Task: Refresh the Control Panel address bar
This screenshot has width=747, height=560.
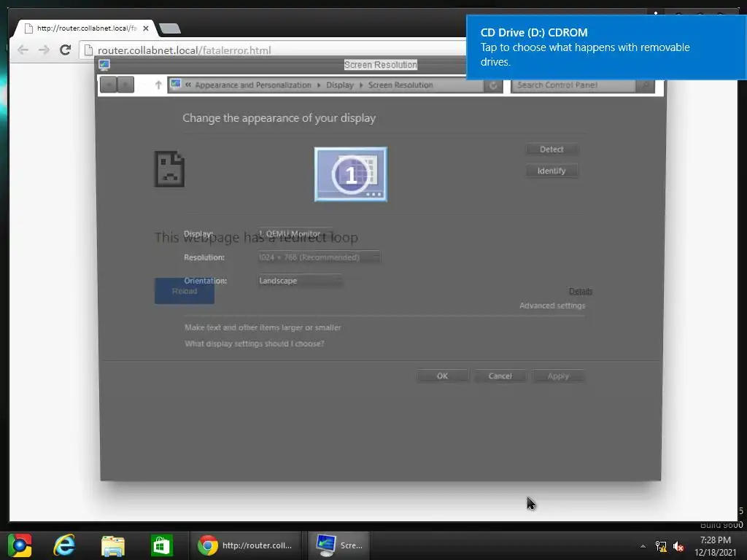Action: [x=493, y=85]
